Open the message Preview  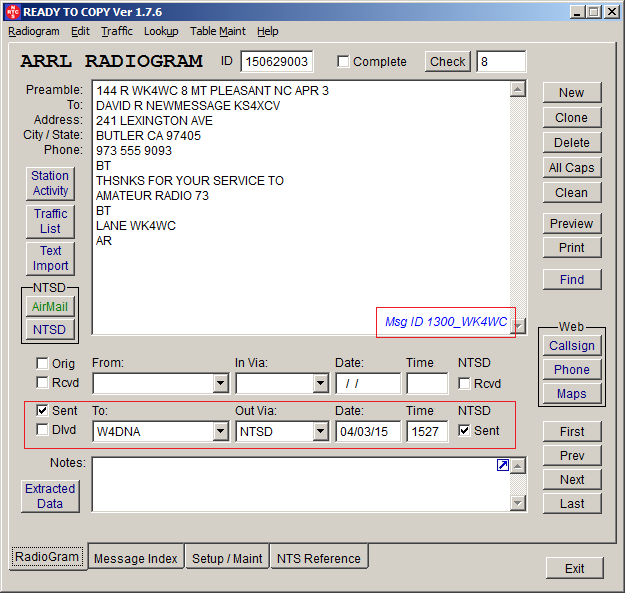pyautogui.click(x=572, y=223)
